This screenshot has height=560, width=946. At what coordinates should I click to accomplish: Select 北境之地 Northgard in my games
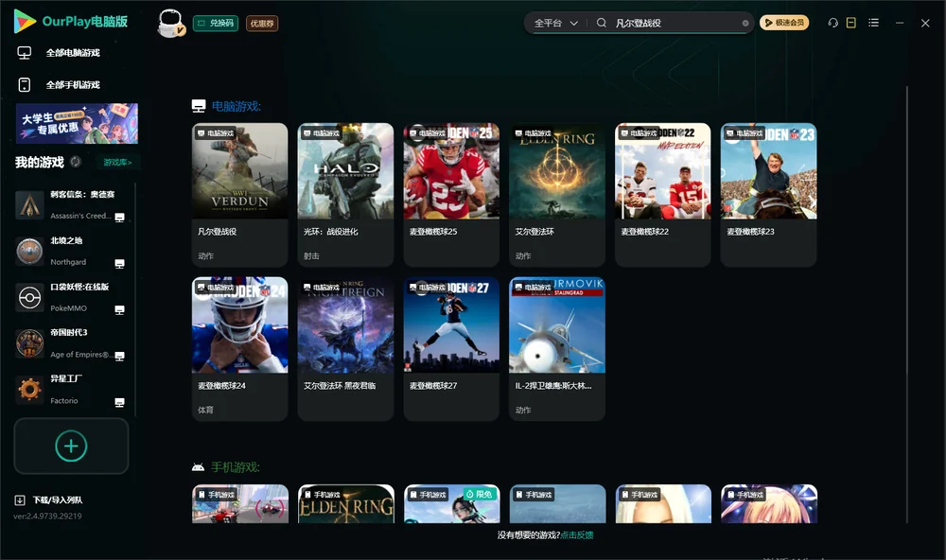pyautogui.click(x=70, y=251)
